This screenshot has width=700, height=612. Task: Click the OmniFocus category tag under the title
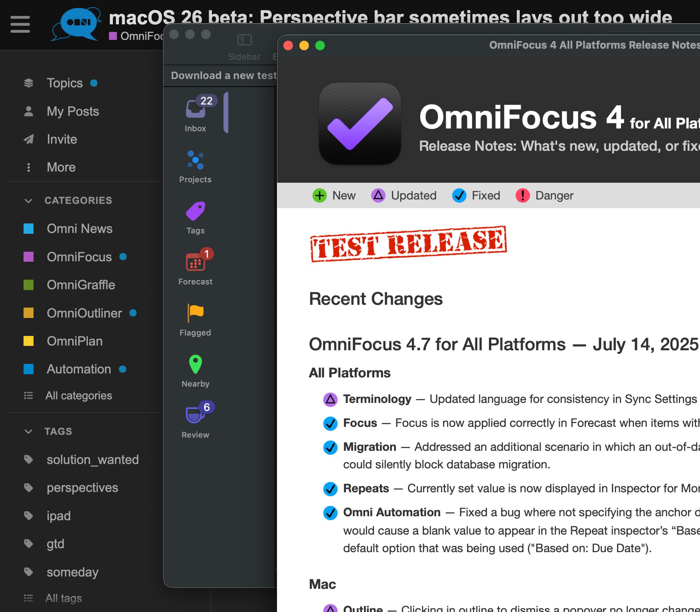[136, 36]
